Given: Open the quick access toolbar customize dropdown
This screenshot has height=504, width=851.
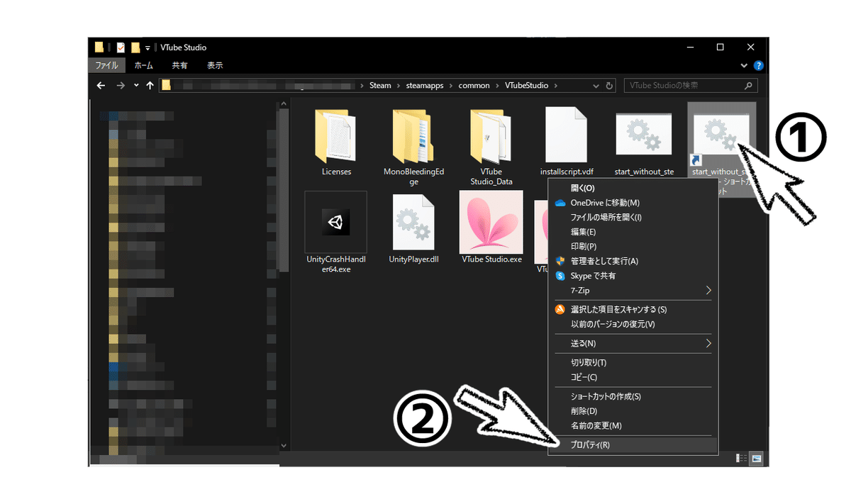Looking at the screenshot, I should coord(148,47).
